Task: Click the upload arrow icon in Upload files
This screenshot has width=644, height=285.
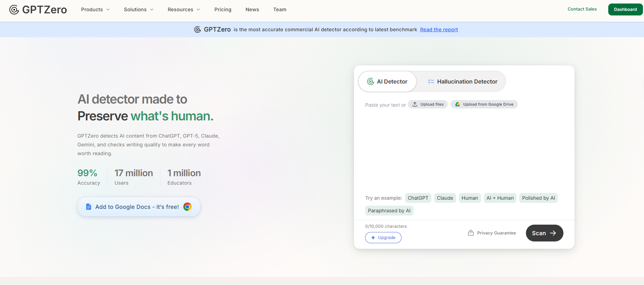Action: tap(415, 104)
